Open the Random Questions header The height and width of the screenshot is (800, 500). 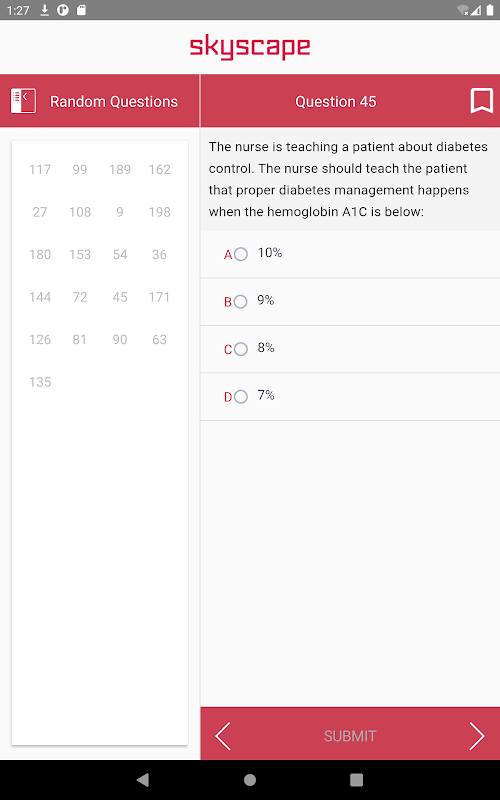pyautogui.click(x=114, y=102)
